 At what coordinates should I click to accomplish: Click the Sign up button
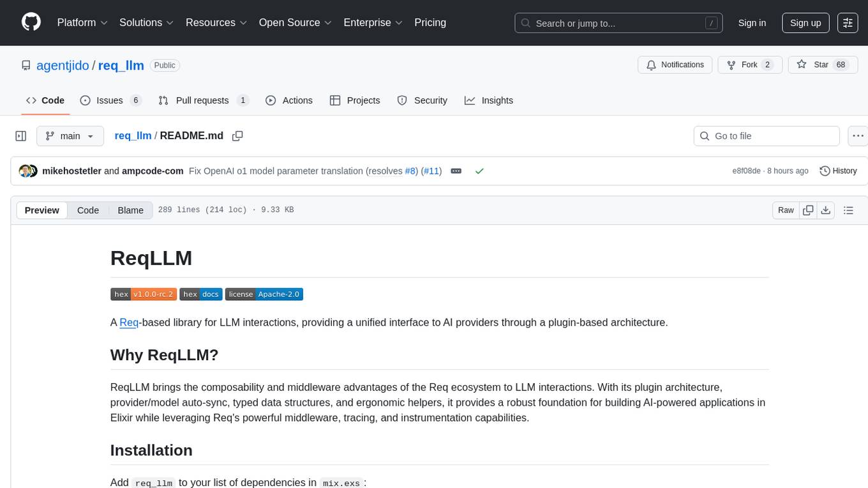point(805,23)
